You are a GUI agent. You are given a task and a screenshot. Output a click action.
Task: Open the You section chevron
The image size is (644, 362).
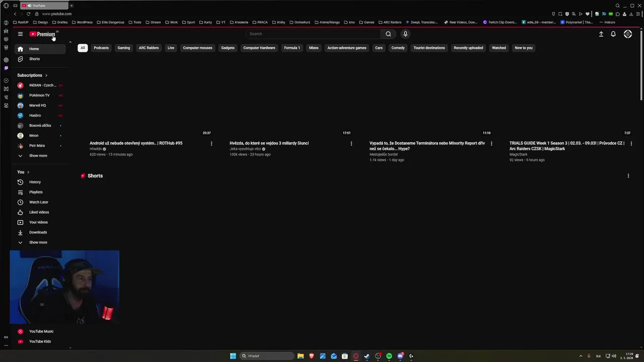tap(28, 172)
